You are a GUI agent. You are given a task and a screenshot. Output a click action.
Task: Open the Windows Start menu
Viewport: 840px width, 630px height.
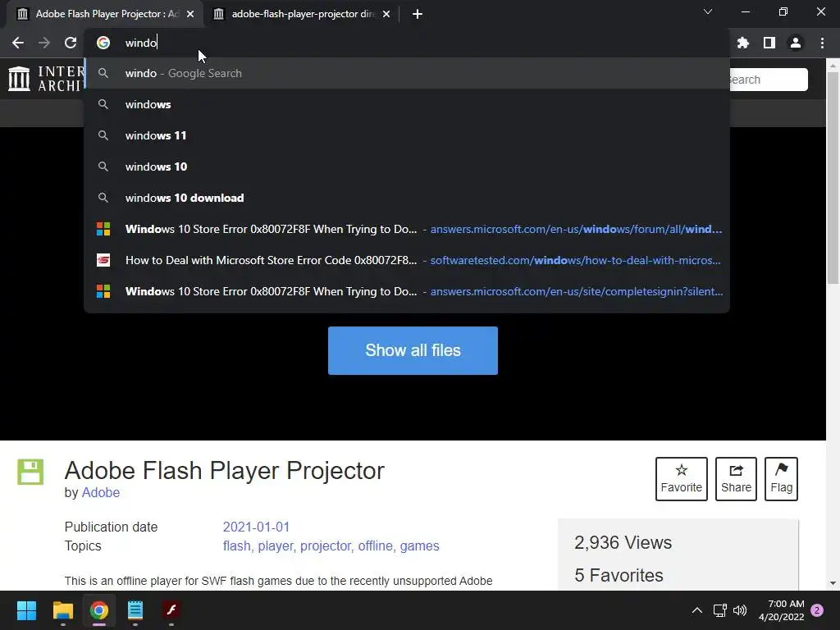pyautogui.click(x=26, y=610)
